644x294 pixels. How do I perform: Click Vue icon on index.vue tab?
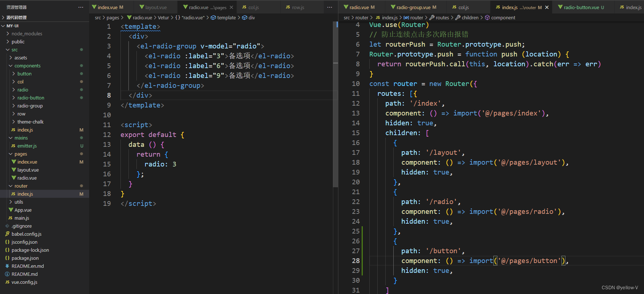[94, 7]
